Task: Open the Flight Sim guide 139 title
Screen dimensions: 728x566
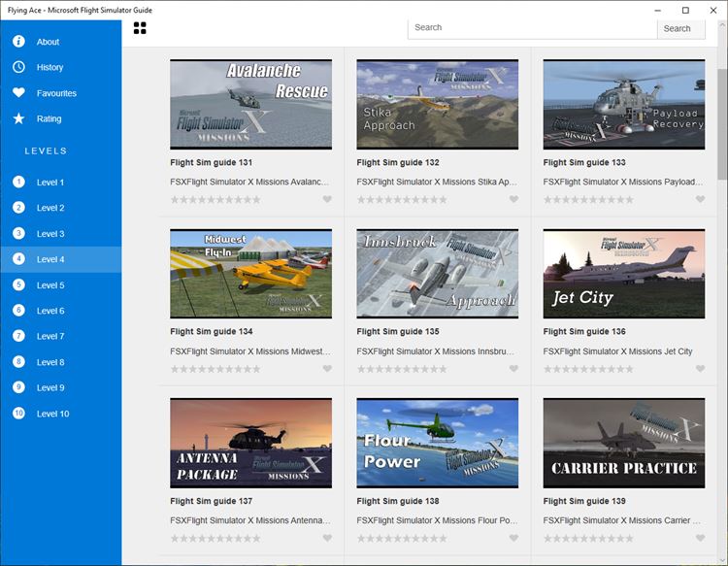Action: [584, 501]
